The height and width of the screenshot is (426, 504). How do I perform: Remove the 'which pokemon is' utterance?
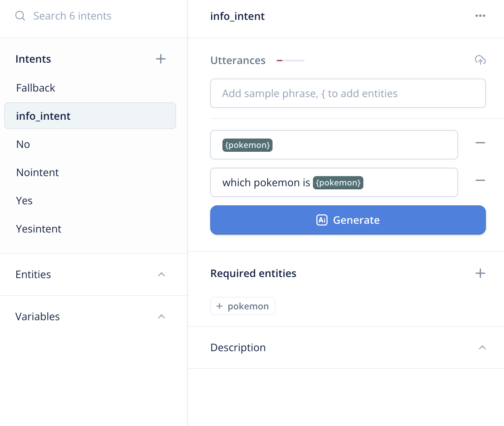point(480,180)
